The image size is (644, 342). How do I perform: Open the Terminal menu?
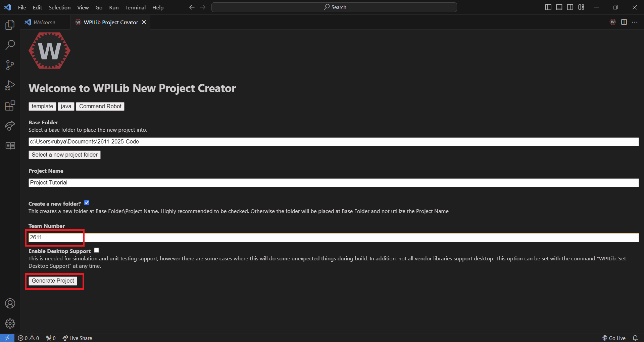pos(135,7)
